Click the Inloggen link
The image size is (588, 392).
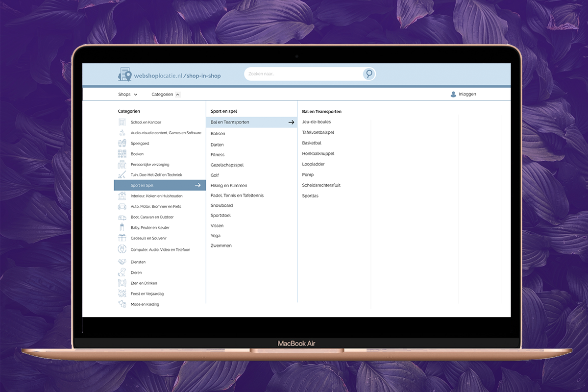tap(467, 94)
